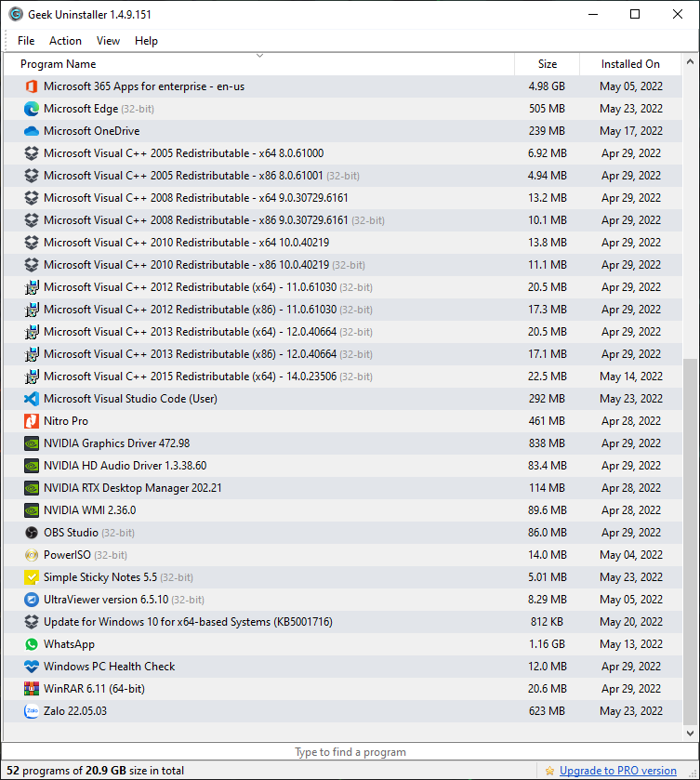Click the icon of Visual C++ 2015 (x64) 14.0.23506

32,377
